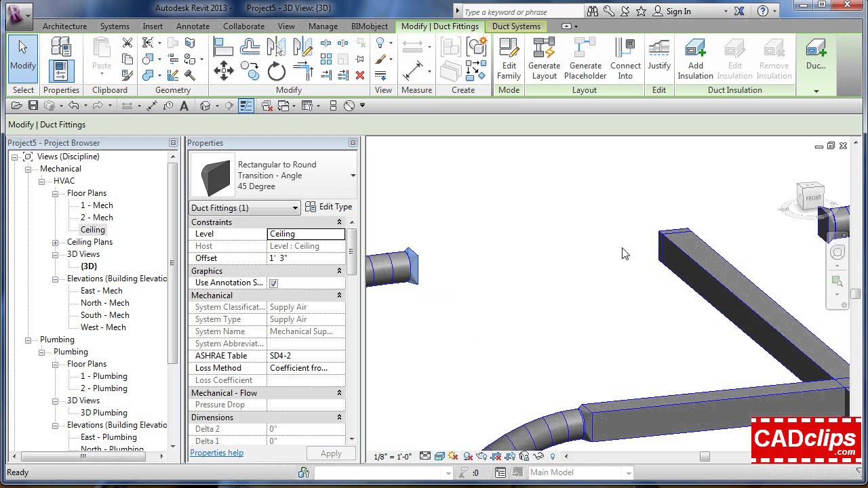The height and width of the screenshot is (488, 868).
Task: Open the Annotate ribbon tab
Action: point(193,26)
